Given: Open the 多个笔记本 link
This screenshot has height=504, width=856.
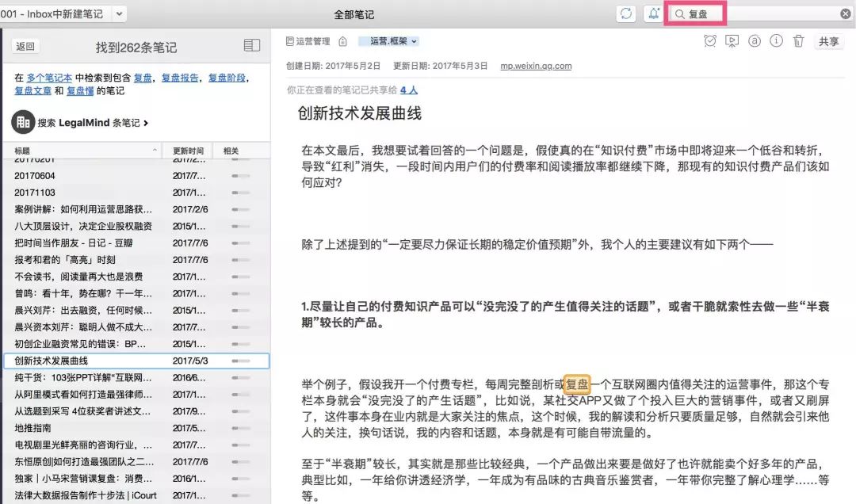Looking at the screenshot, I should coord(49,78).
